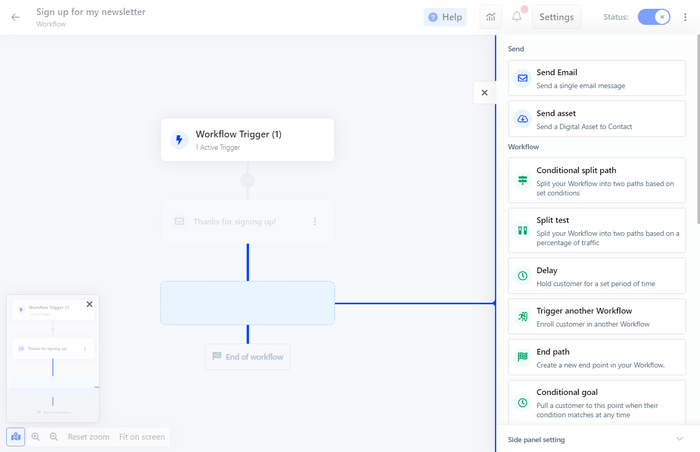Choose Trigger another Workflow action
The height and width of the screenshot is (452, 700).
596,316
